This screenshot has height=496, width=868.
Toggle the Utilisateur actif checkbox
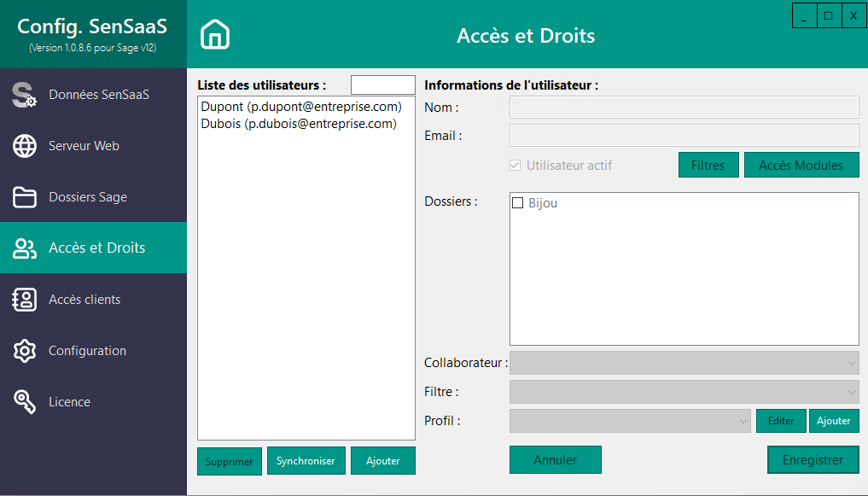point(515,166)
